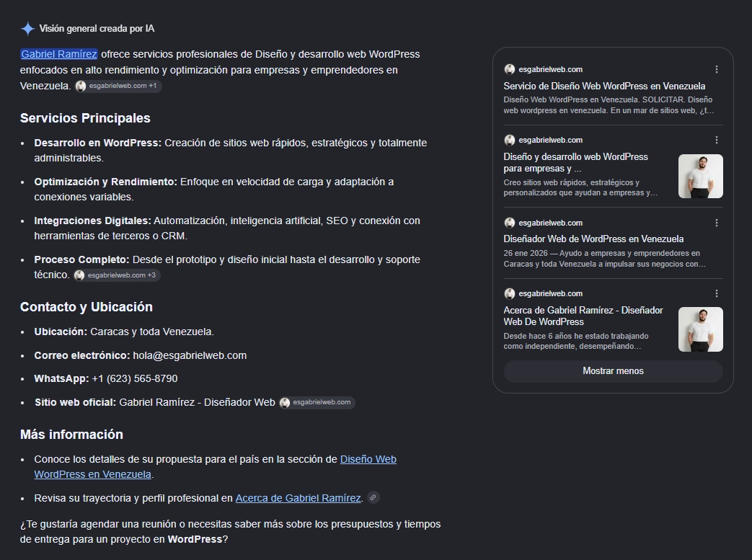Image resolution: width=752 pixels, height=560 pixels.
Task: Click thumbnail photo in Acerca de Gabriel Ramírez card
Action: pyautogui.click(x=700, y=329)
